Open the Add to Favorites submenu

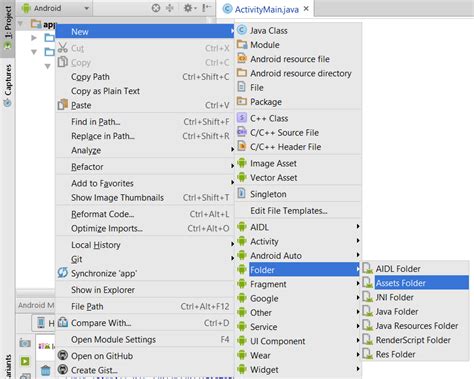144,183
